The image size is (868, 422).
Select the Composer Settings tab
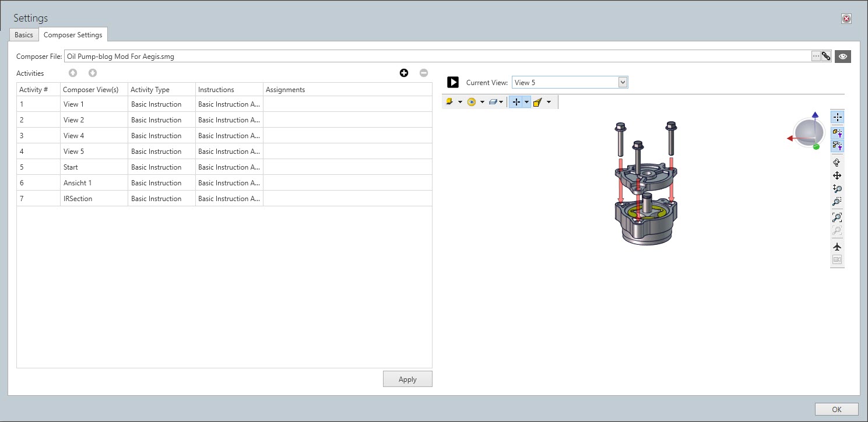[x=73, y=35]
